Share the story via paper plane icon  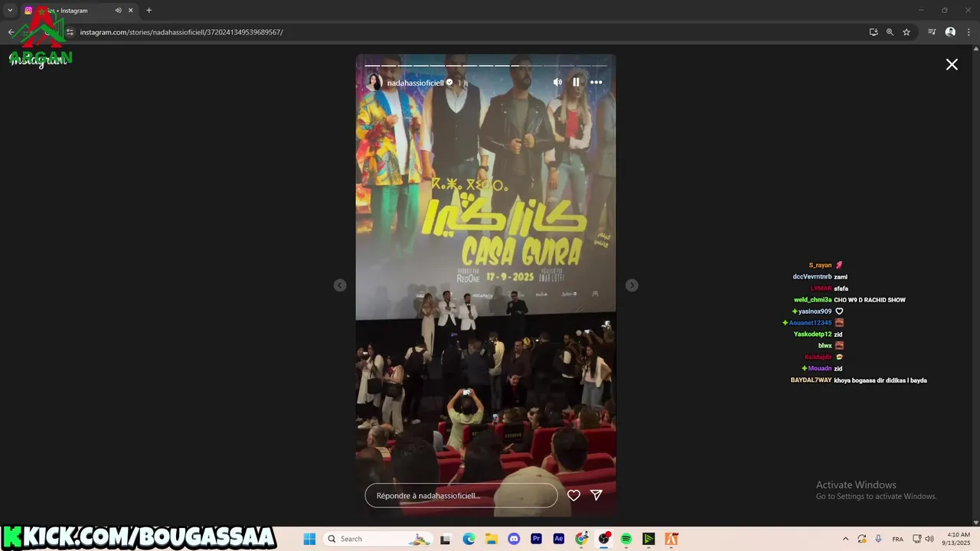click(x=596, y=495)
